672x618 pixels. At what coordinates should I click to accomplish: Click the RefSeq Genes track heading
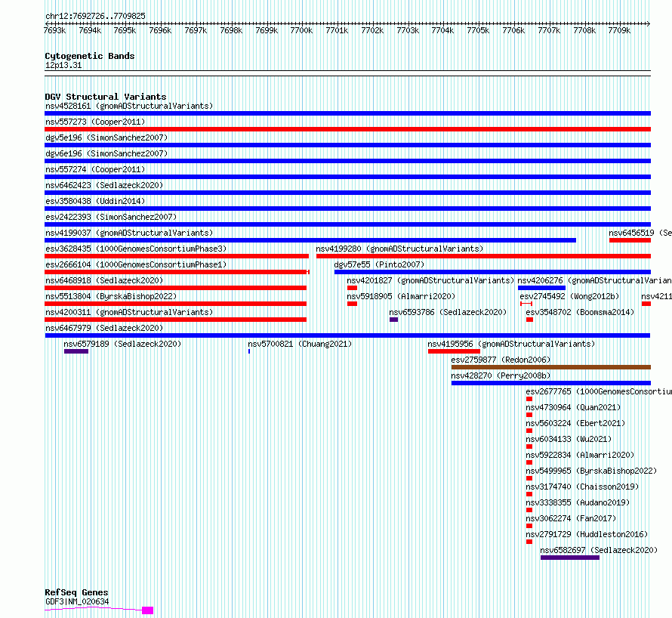[x=76, y=593]
